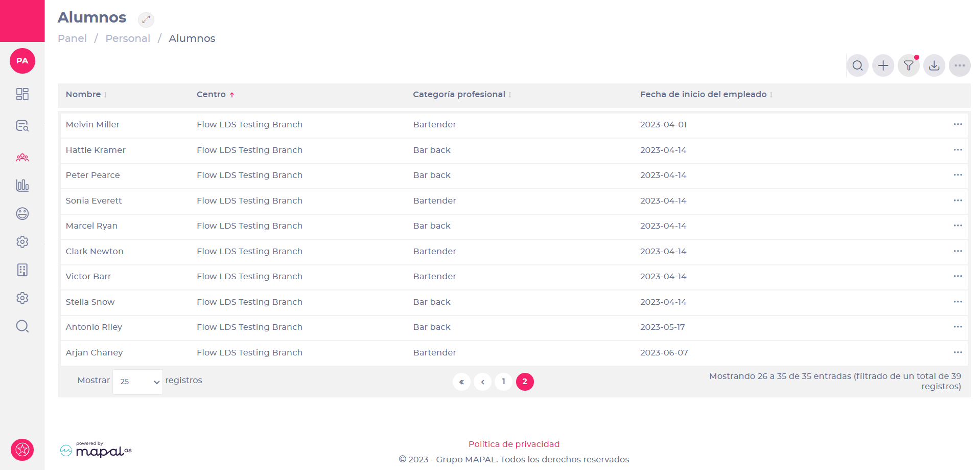
Task: Select the name Marcel Ryan
Action: tap(91, 226)
